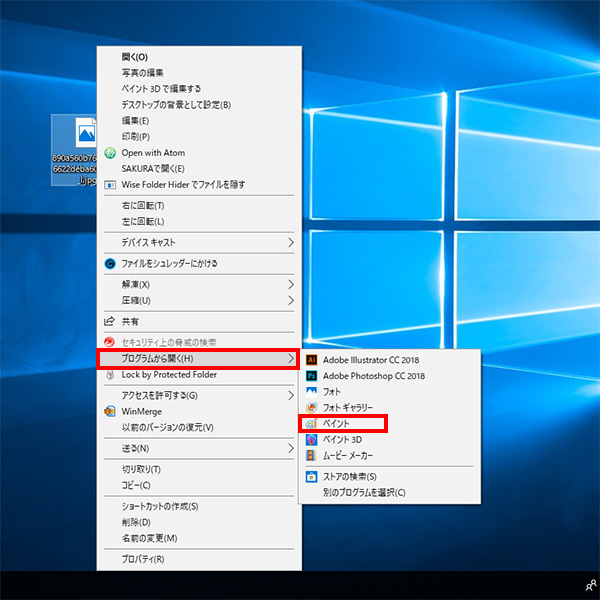600x600 pixels.
Task: Click the Lock by Protected Folder icon
Action: pos(110,375)
